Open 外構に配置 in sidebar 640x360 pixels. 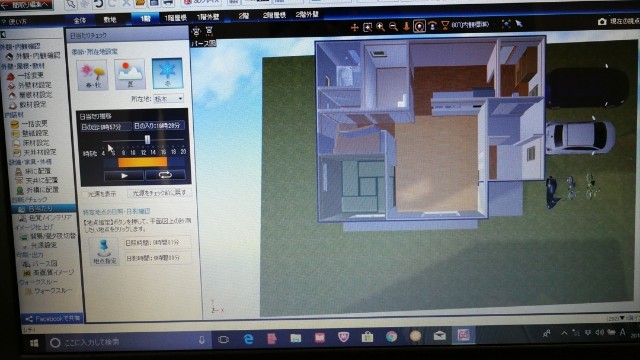coord(38,190)
